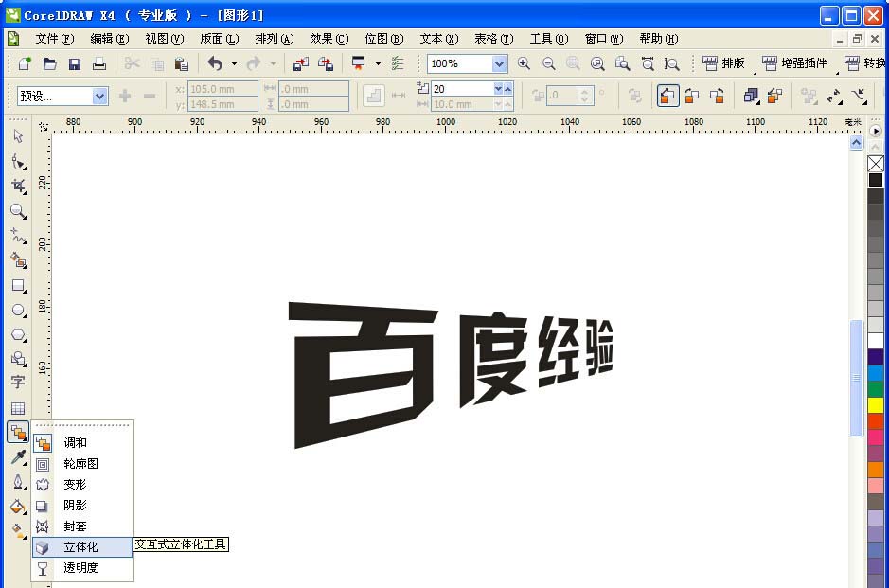This screenshot has height=588, width=889.
Task: Choose 变形 from the flyout
Action: pos(82,484)
